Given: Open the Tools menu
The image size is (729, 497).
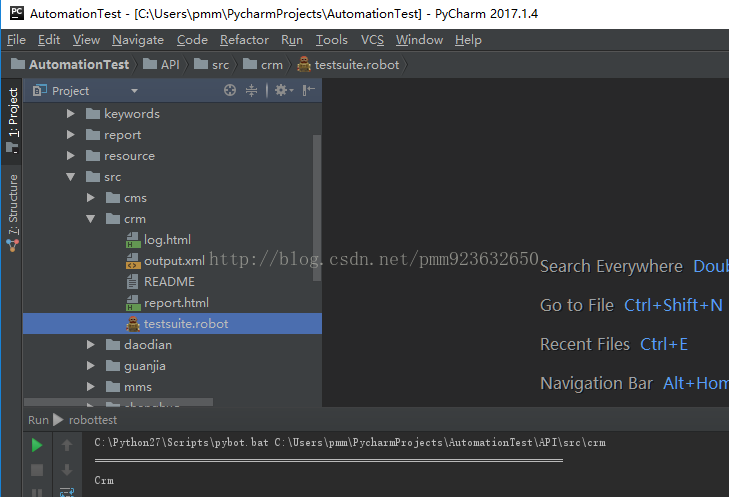Looking at the screenshot, I should (331, 40).
